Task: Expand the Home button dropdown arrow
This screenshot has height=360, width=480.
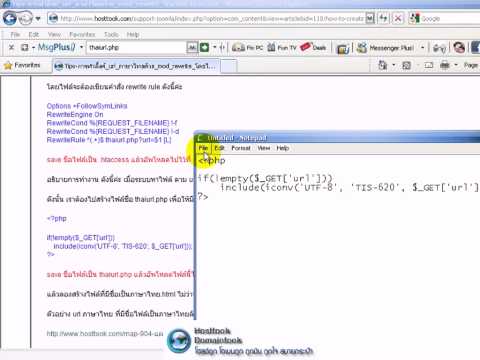Action: tap(394, 65)
